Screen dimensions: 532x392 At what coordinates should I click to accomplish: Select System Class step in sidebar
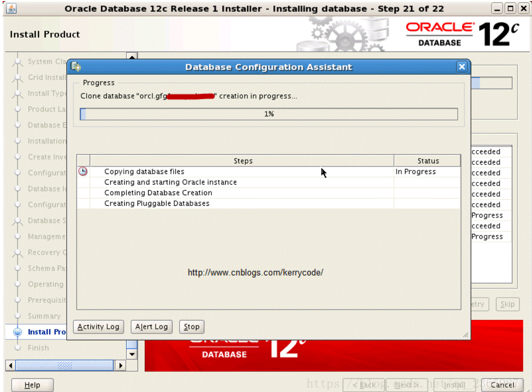[x=47, y=62]
